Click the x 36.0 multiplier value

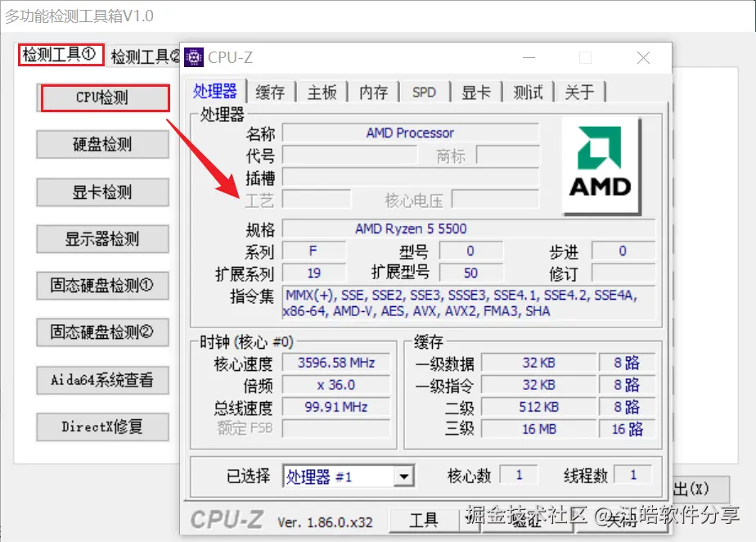pyautogui.click(x=336, y=385)
